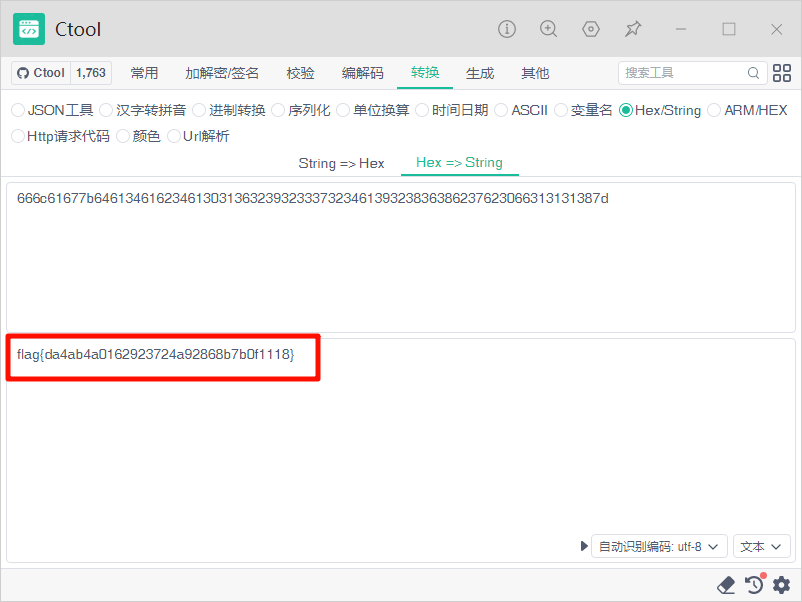Switch to the String => Hex tab
Viewport: 802px width, 602px height.
(341, 162)
